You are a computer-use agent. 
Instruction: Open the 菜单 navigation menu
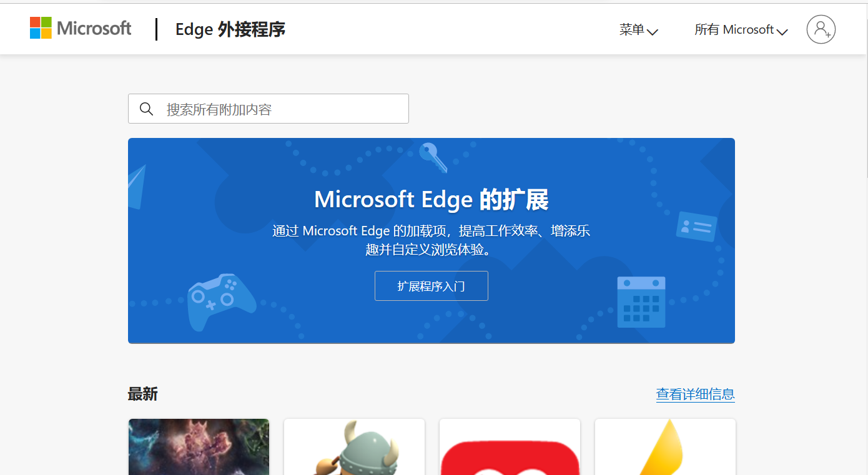(632, 29)
